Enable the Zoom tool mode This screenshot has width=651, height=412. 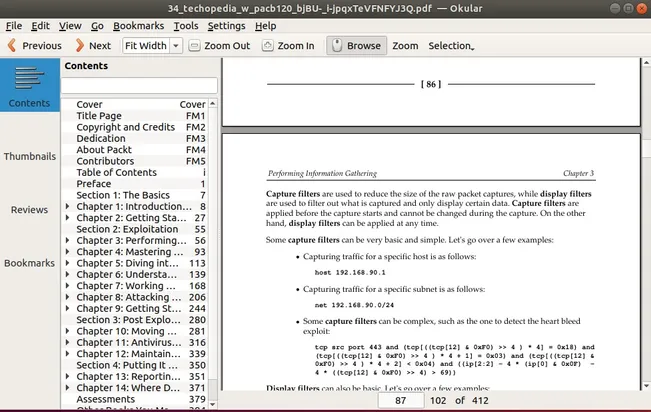coord(405,46)
